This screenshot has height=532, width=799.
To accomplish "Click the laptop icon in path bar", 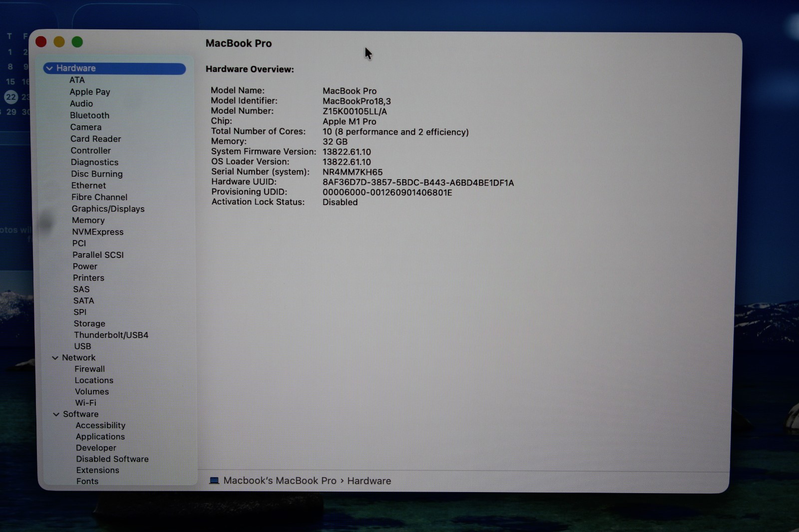I will [x=214, y=481].
